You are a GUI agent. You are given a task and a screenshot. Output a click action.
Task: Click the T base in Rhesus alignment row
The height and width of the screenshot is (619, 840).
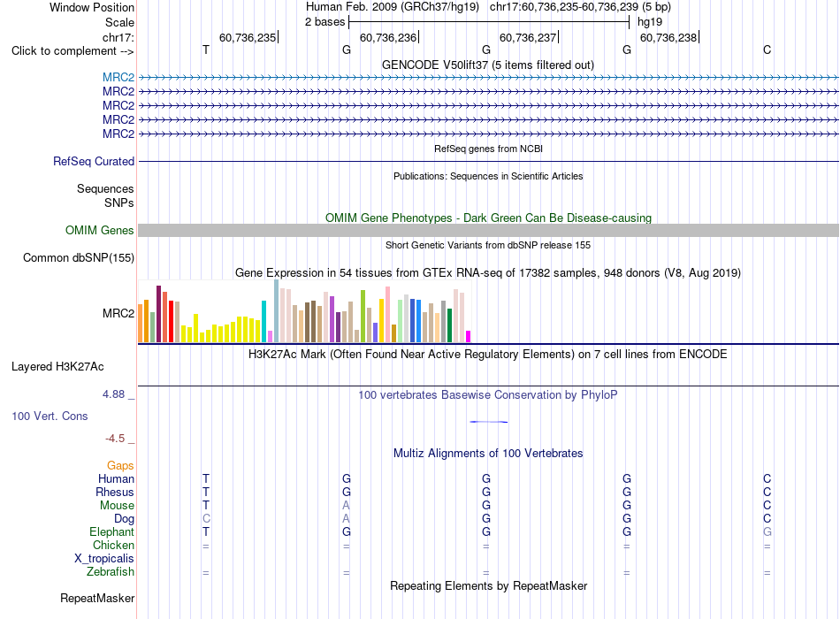pos(206,492)
